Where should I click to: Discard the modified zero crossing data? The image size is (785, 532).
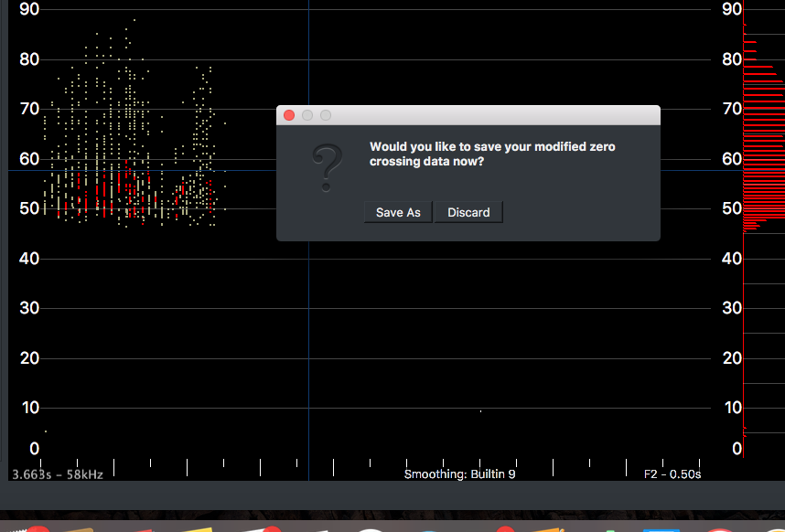(x=468, y=212)
